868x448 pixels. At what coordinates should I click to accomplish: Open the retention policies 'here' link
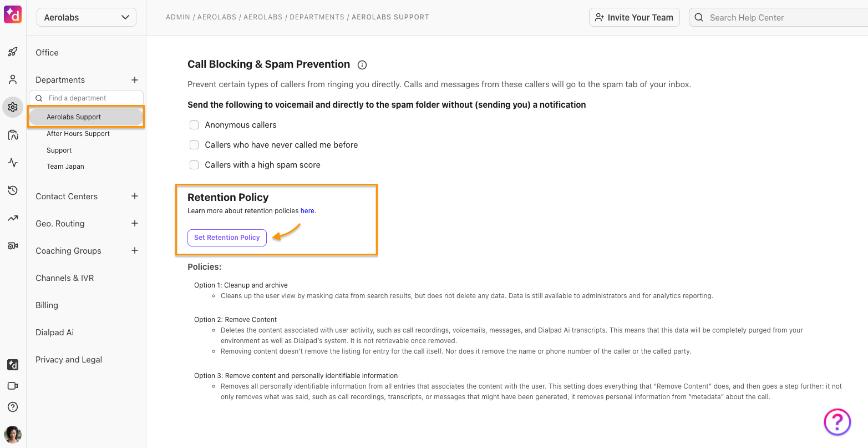pyautogui.click(x=307, y=211)
